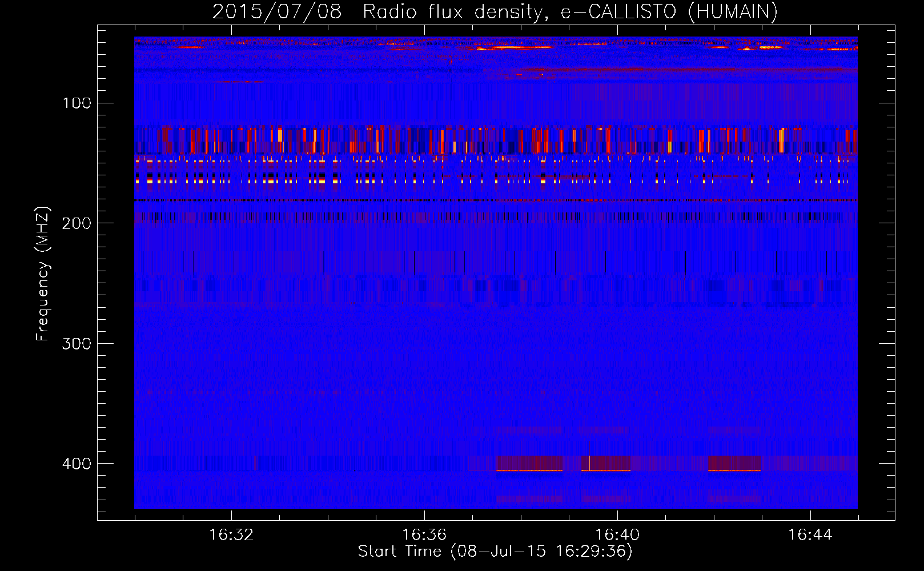924x571 pixels.
Task: Click the 16:44 time tick label
Action: (x=810, y=535)
